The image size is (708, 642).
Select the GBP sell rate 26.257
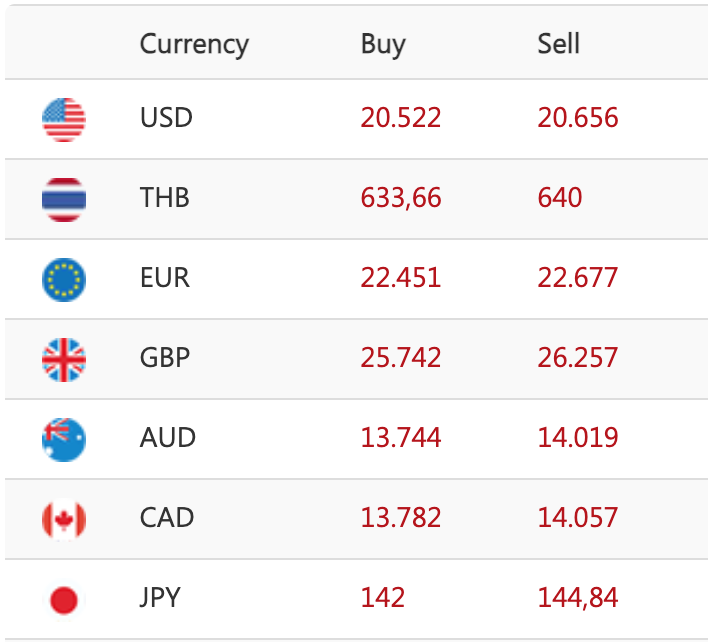pos(578,358)
